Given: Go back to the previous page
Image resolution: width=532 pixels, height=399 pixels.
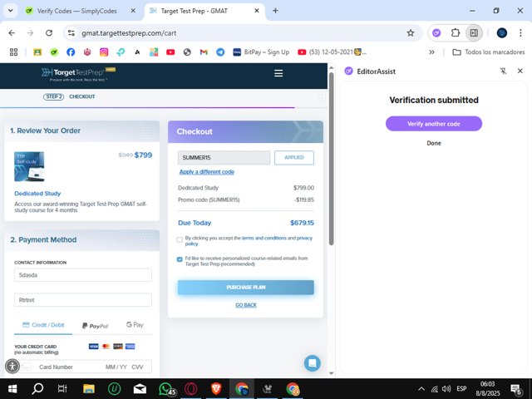Looking at the screenshot, I should coord(12,33).
